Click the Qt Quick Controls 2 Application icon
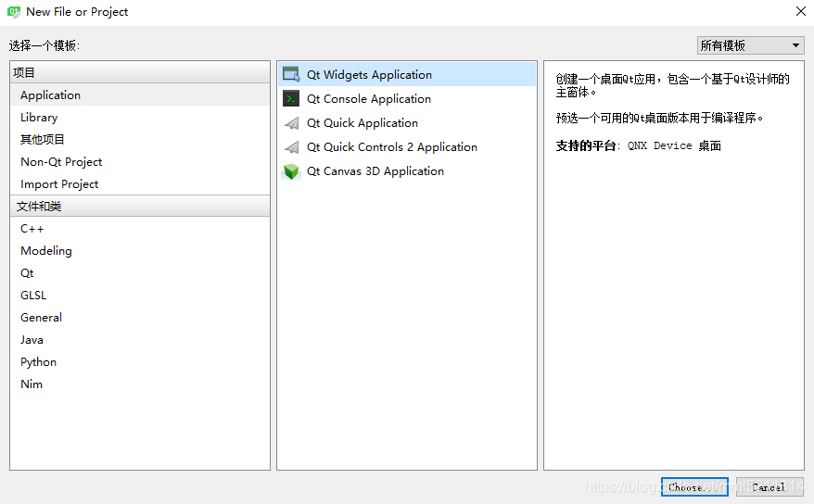Screen dimensions: 814x504 (292, 147)
